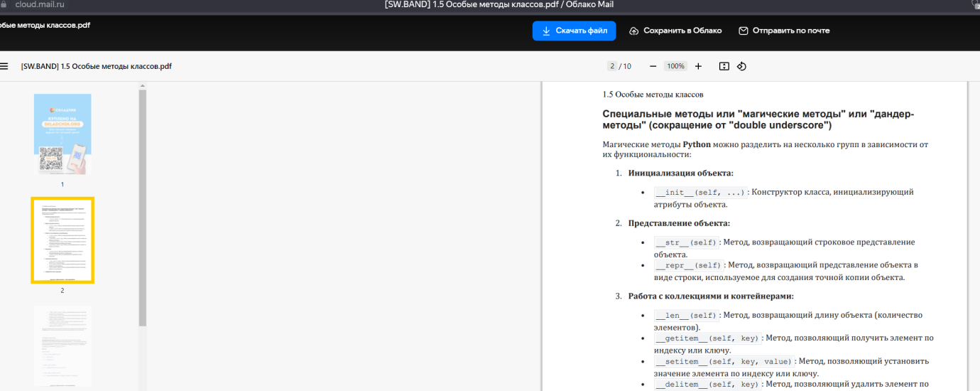Image resolution: width=980 pixels, height=391 pixels.
Task: Click the zoom in plus icon
Action: click(x=698, y=66)
